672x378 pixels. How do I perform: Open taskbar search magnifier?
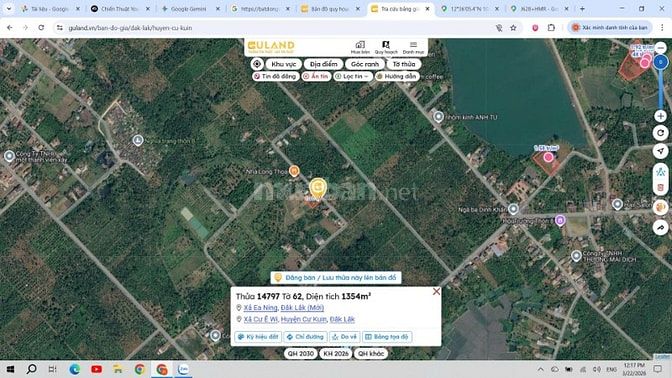[x=31, y=369]
